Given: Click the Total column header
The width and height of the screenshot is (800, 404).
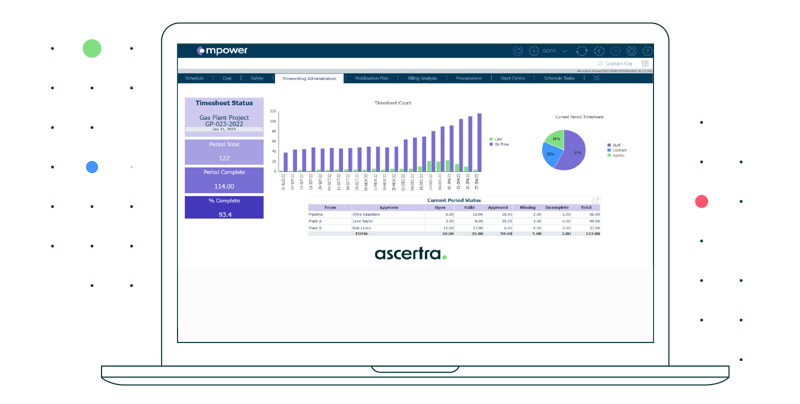Looking at the screenshot, I should (x=586, y=208).
